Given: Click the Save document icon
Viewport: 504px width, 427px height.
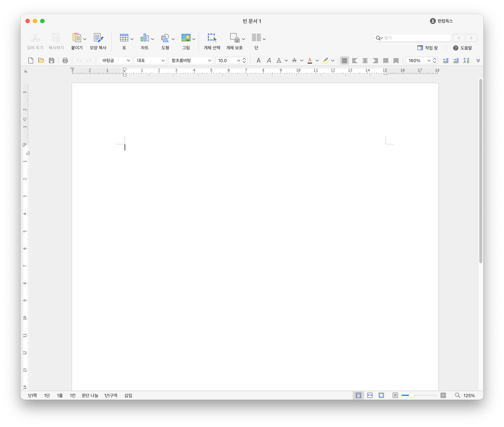Looking at the screenshot, I should pos(52,60).
